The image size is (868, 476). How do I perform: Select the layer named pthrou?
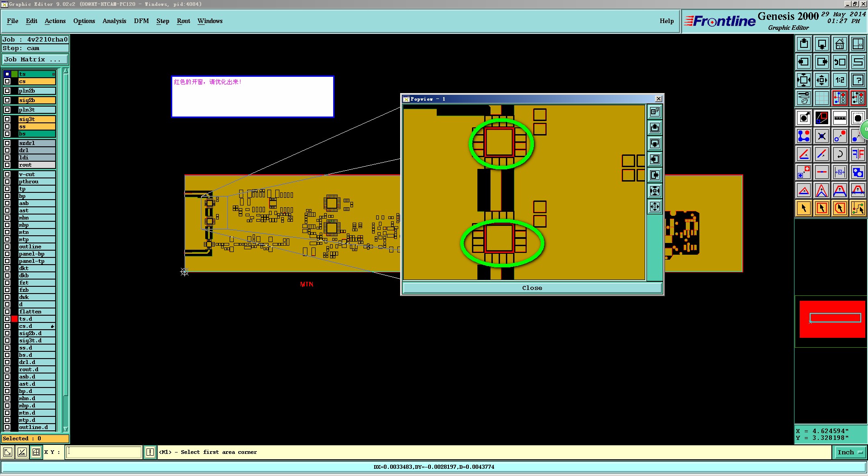37,182
